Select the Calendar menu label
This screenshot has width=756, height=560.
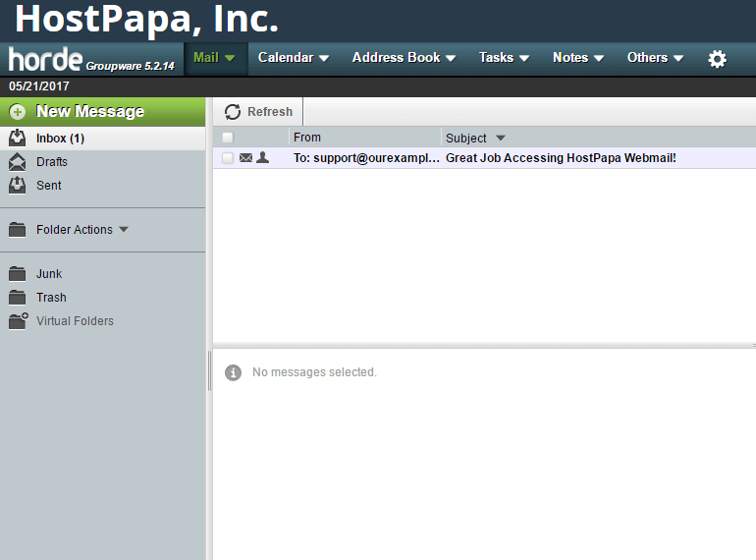click(x=286, y=57)
